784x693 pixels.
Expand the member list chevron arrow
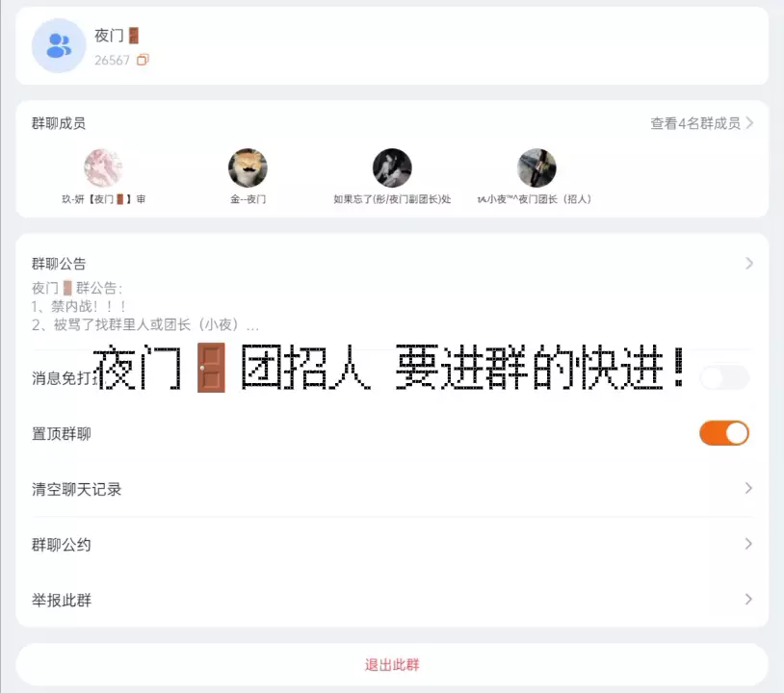click(749, 123)
